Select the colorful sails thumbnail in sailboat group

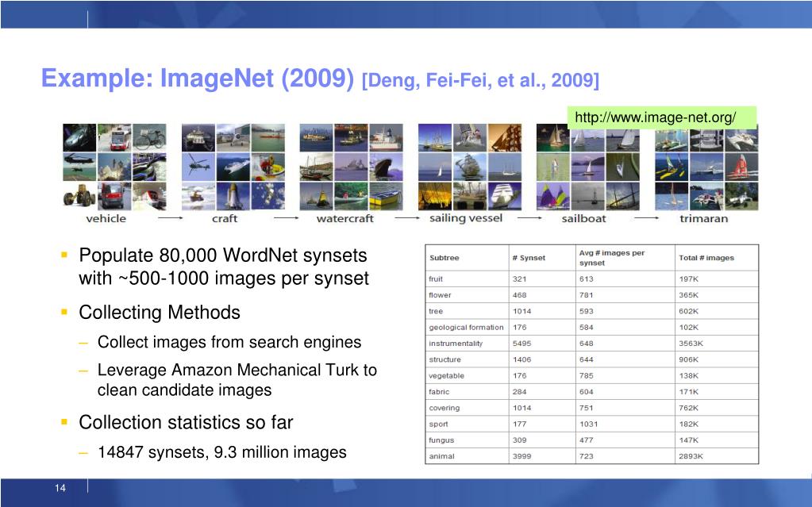tap(553, 196)
